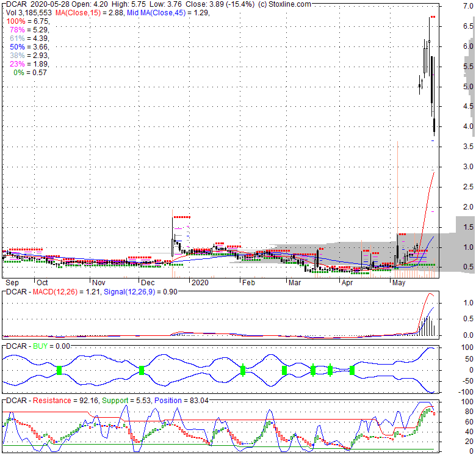Click the last green buy marker in April

point(352,370)
